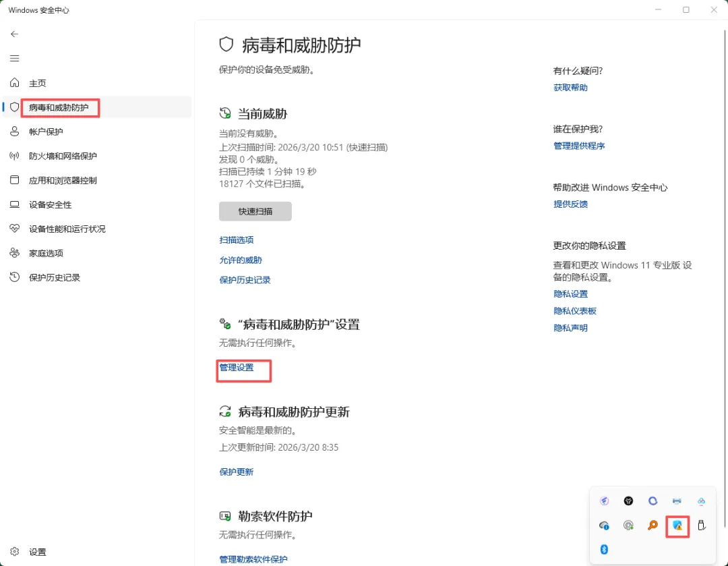This screenshot has width=728, height=566.
Task: Open 家庭选项 in the sidebar
Action: (96, 253)
